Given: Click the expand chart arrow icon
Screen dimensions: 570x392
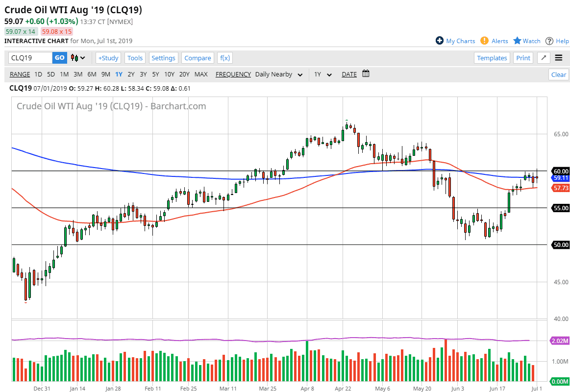Looking at the screenshot, I should [x=543, y=58].
